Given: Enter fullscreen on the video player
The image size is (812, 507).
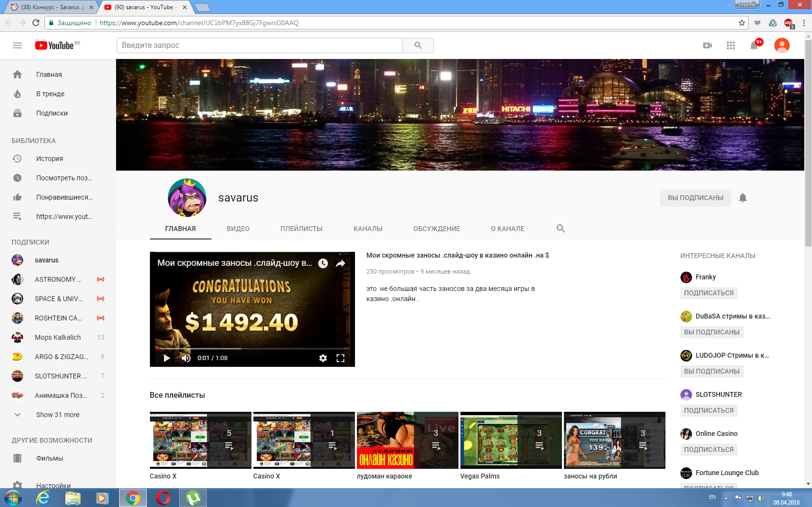Looking at the screenshot, I should coord(340,358).
